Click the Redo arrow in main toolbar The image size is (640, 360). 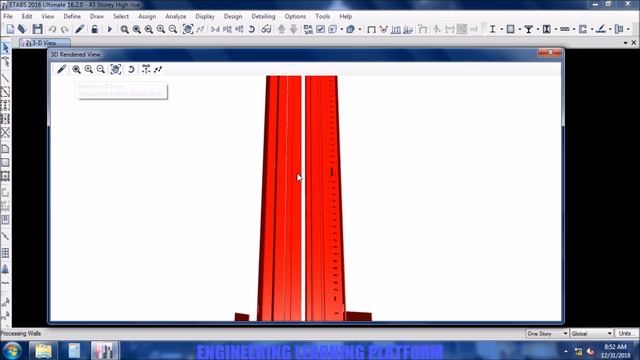pyautogui.click(x=64, y=29)
